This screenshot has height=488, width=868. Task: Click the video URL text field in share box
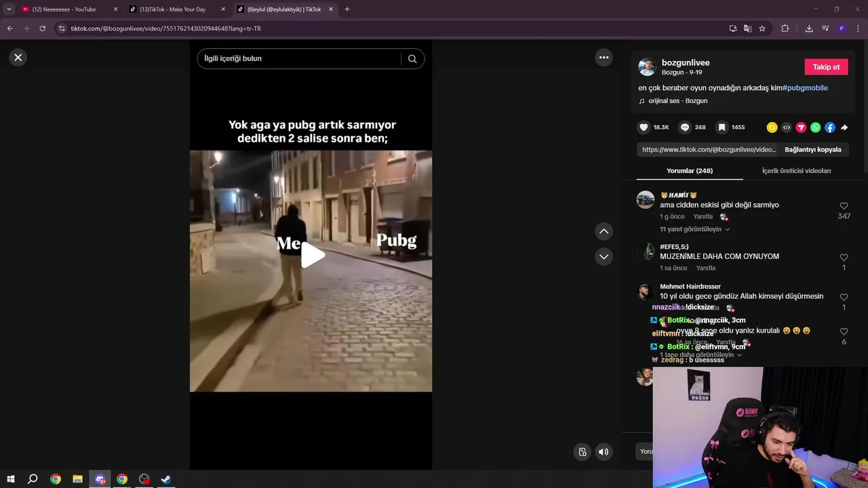point(709,150)
